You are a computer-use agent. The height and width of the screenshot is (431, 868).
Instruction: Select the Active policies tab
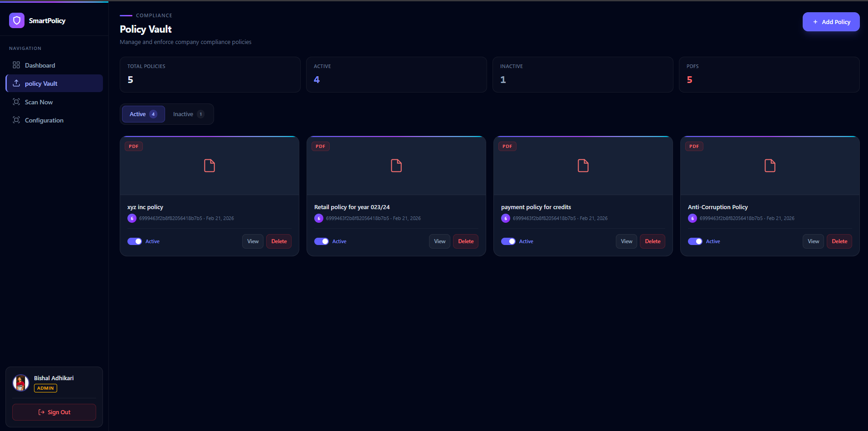point(143,114)
